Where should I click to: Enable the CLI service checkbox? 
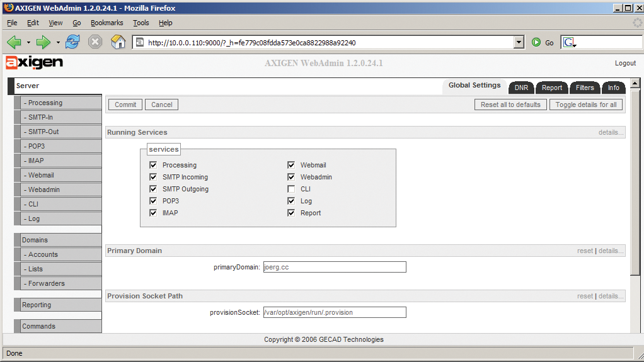[x=291, y=189]
